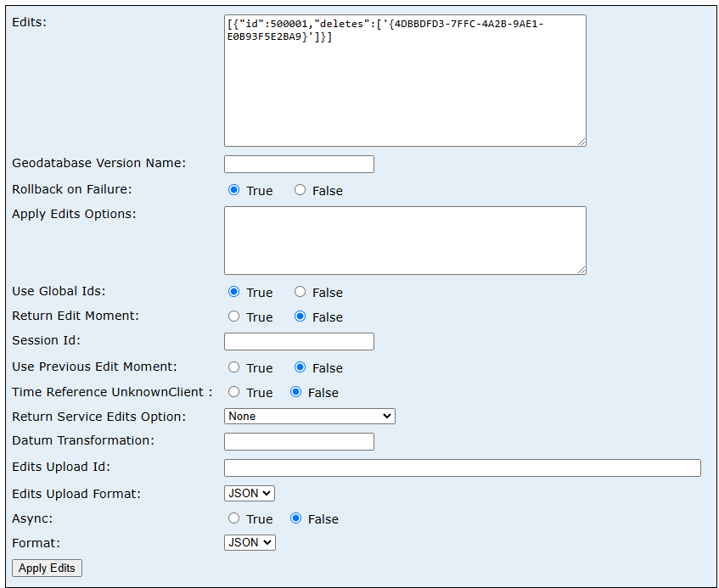Screen dimensions: 719x588
Task: Open the Return Service Edits Option dropdown
Action: click(309, 416)
